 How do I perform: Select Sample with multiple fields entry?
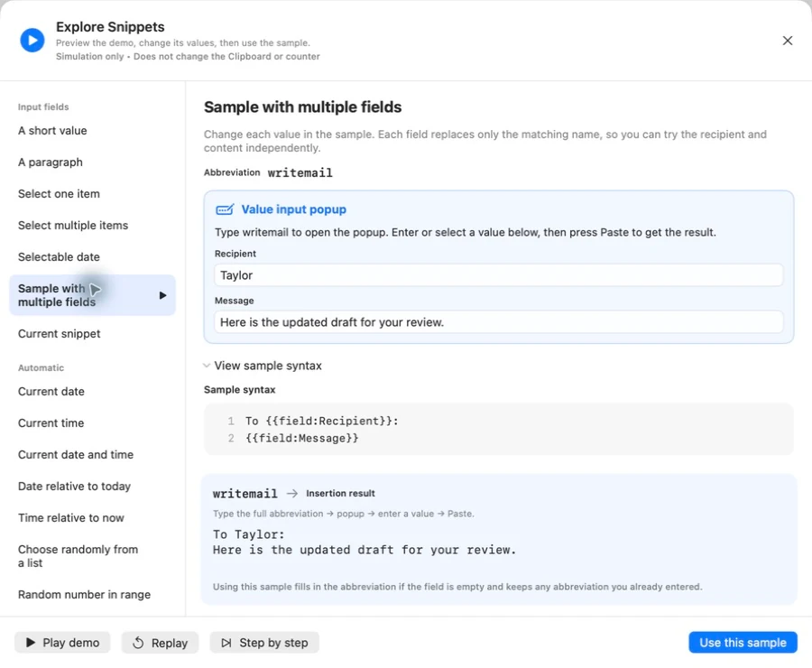[x=92, y=295]
